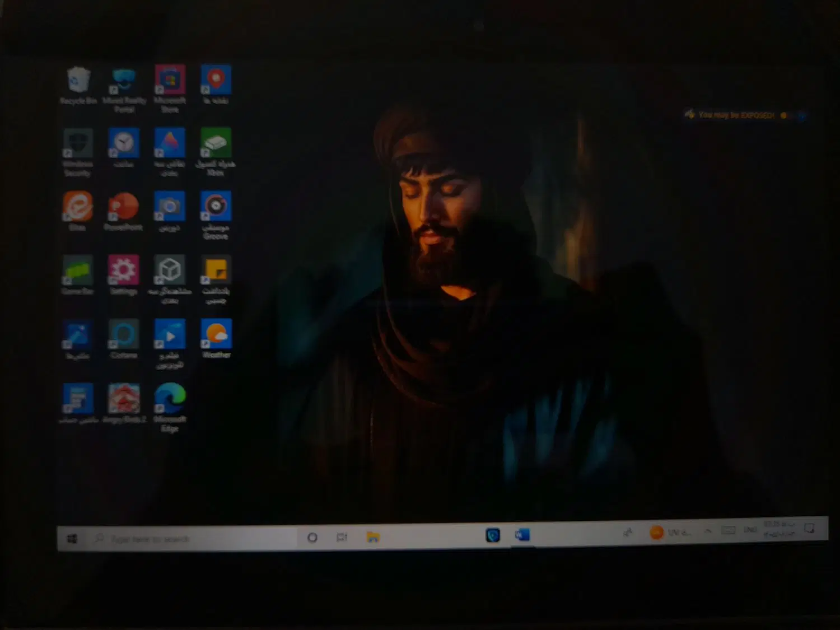Open the taskbar clock and date
This screenshot has height=630, width=840.
pos(779,529)
